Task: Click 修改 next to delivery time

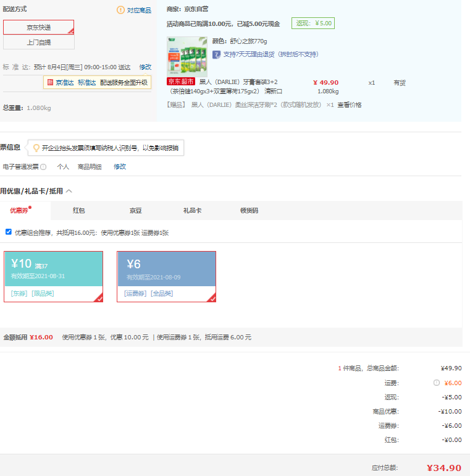Action: [145, 67]
